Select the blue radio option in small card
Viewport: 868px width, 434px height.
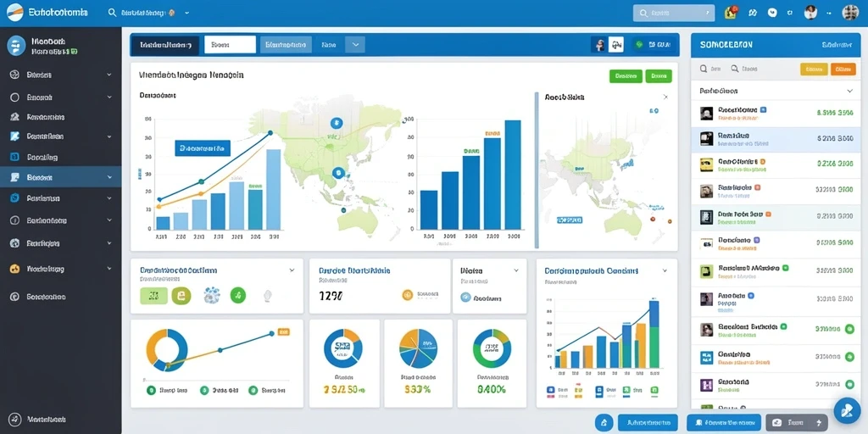pos(465,298)
